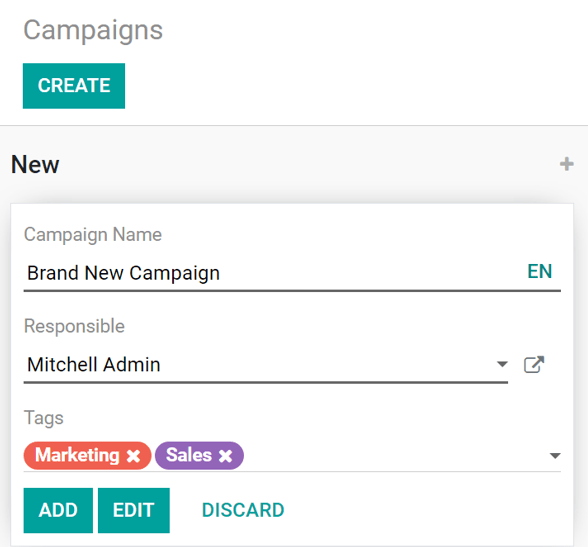Click the CREATE button
The image size is (588, 547).
pos(74,86)
